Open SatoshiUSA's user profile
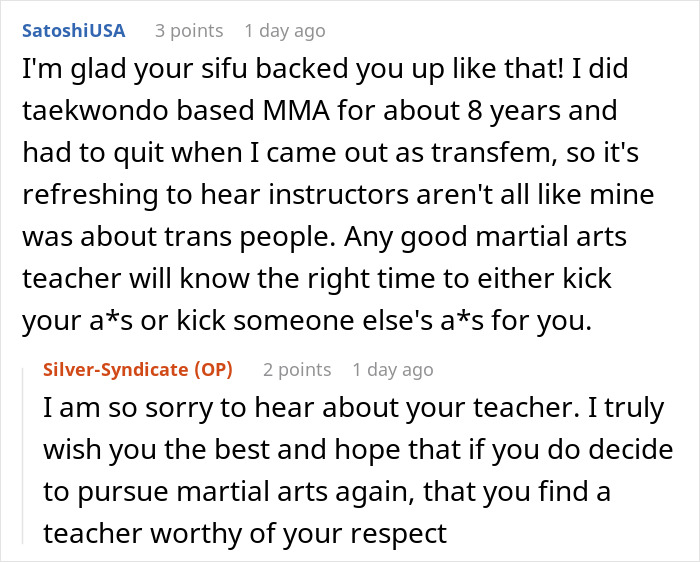 [73, 30]
